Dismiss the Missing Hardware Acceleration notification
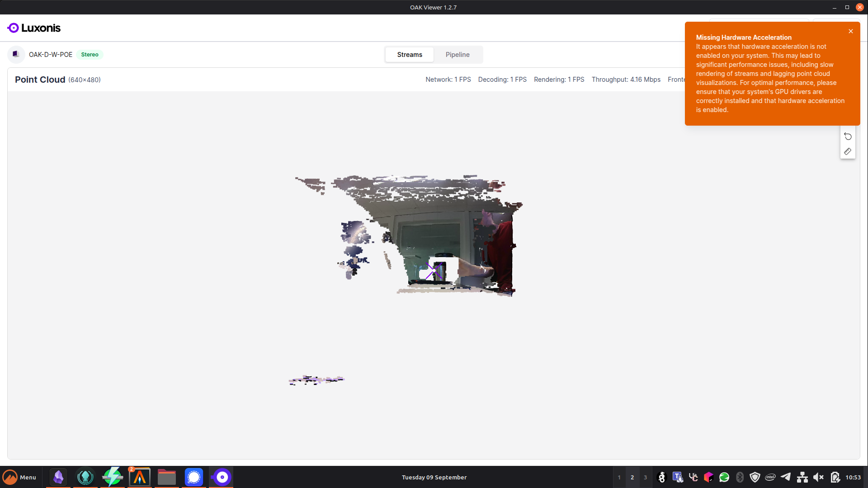 [x=850, y=31]
